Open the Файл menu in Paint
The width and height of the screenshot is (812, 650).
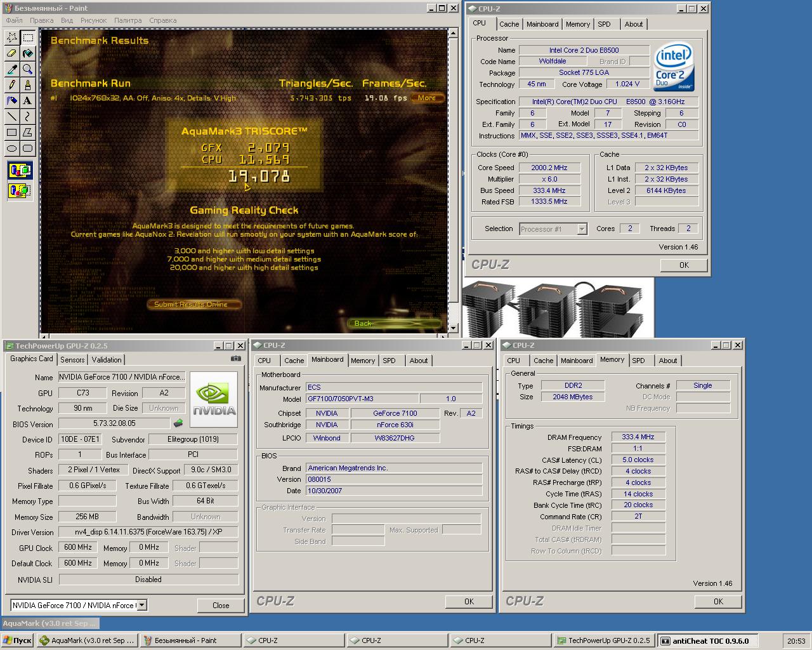[14, 20]
